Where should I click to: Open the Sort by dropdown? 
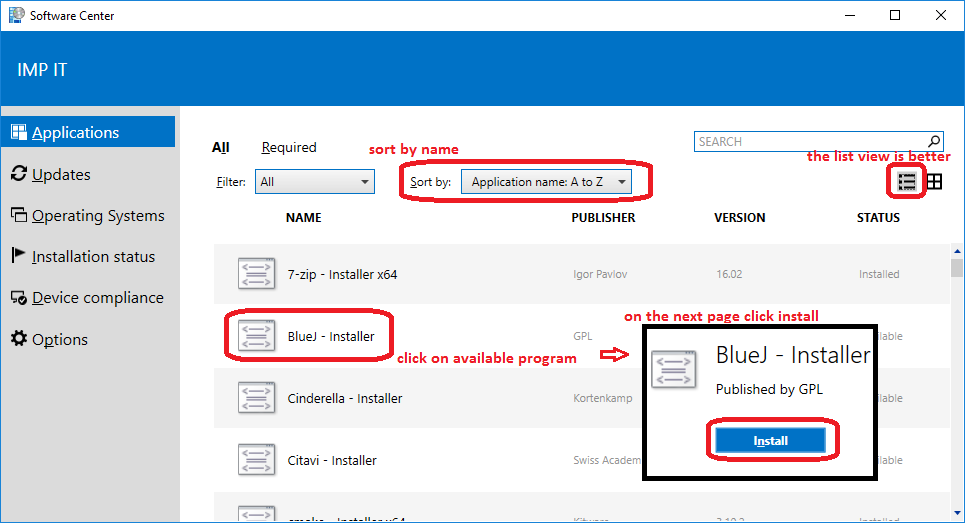click(547, 182)
